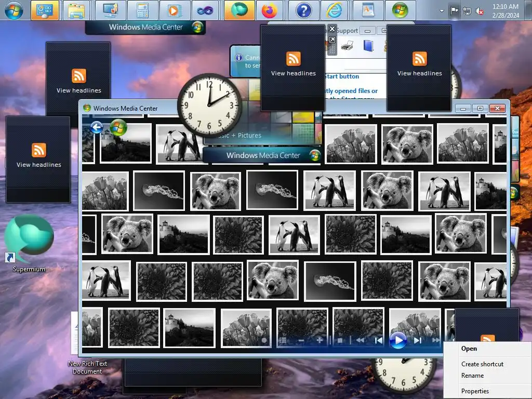Click the Windows Media Center window title text
532x399 pixels.
click(x=126, y=108)
